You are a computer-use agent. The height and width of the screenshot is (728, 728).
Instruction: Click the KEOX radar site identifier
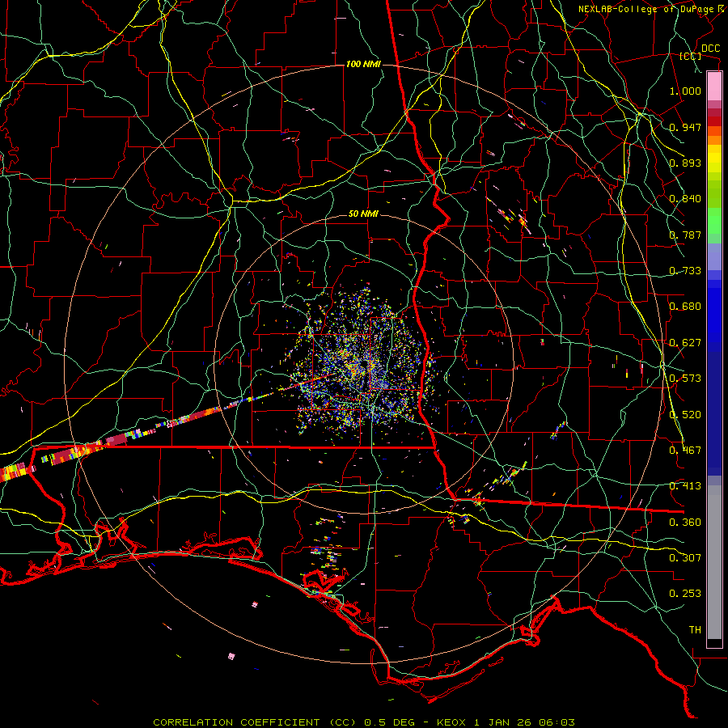click(451, 722)
